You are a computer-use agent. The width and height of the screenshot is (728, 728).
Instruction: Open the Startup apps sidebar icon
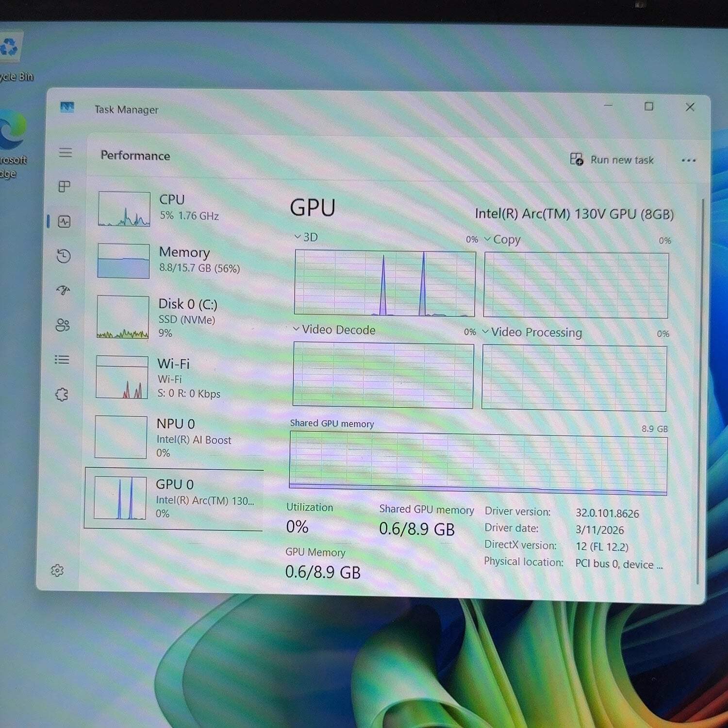click(x=63, y=290)
